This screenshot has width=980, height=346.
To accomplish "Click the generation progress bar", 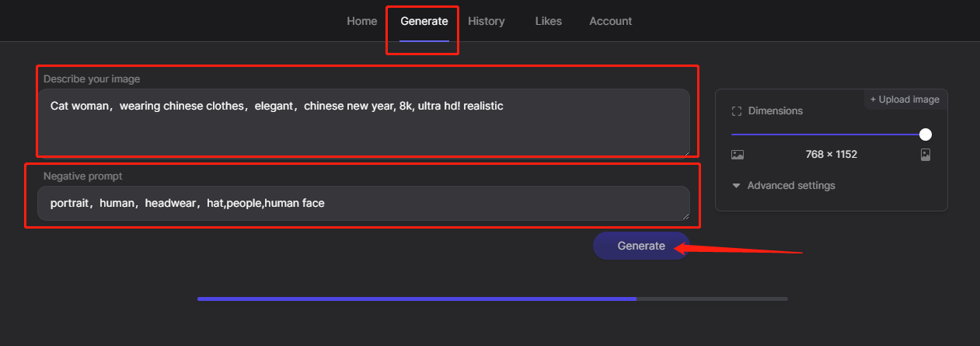I will (492, 299).
